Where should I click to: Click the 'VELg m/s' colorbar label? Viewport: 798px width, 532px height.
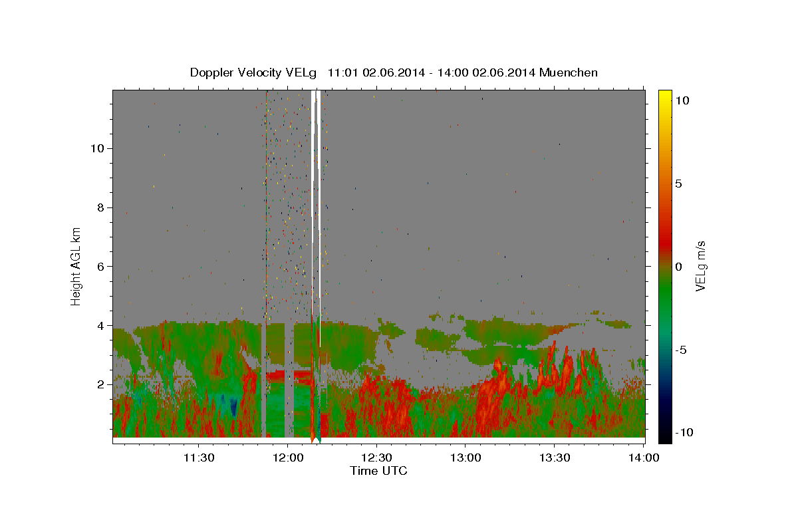pyautogui.click(x=700, y=266)
